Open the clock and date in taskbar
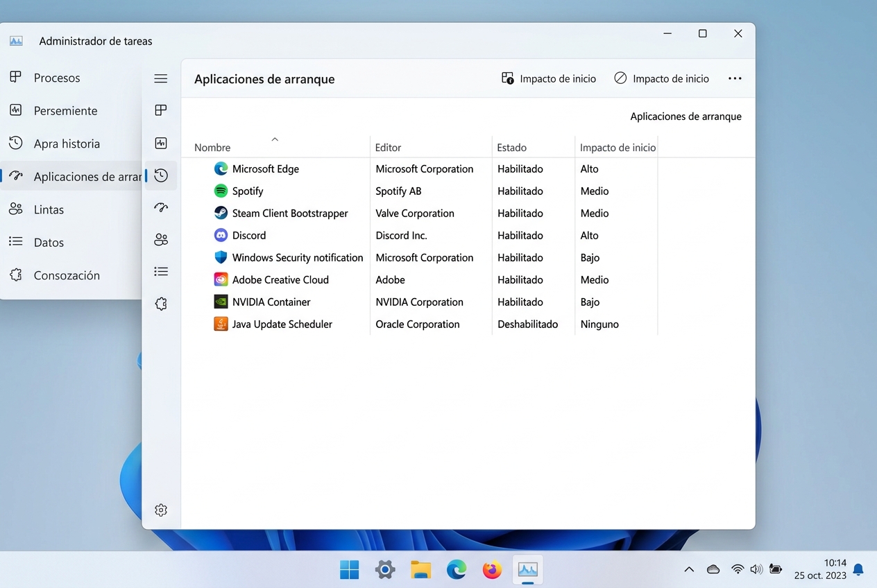 (820, 569)
